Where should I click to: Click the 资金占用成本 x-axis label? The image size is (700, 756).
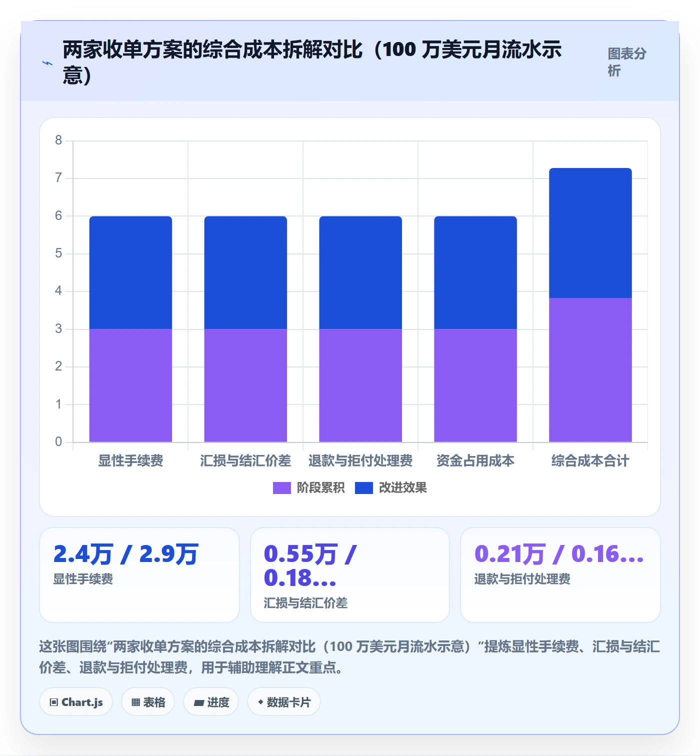tap(475, 460)
